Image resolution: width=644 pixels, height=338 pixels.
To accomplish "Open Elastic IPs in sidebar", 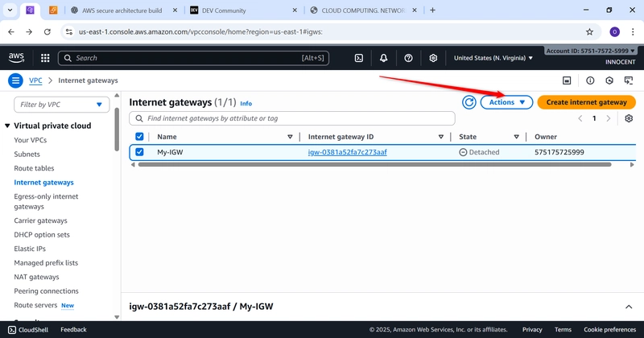I will [30, 249].
